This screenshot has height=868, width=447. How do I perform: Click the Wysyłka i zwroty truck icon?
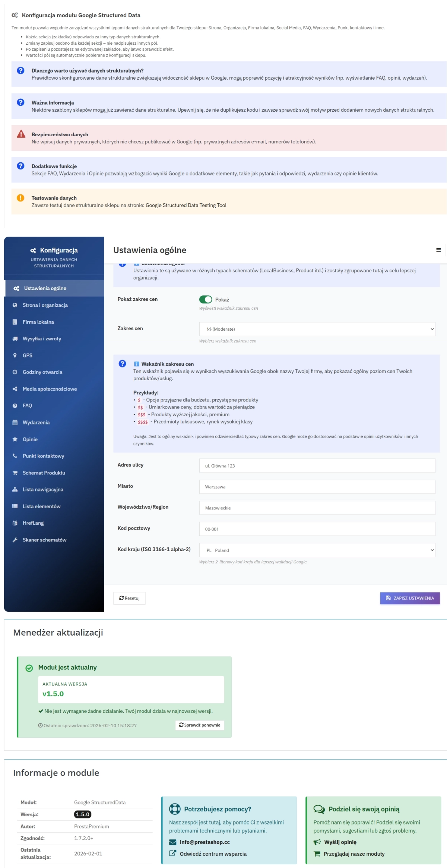coord(15,338)
